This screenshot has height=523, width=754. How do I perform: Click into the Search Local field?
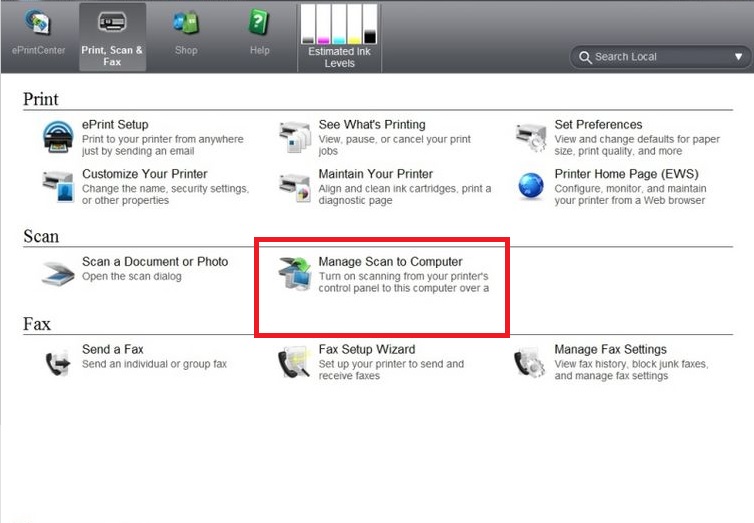tap(661, 57)
